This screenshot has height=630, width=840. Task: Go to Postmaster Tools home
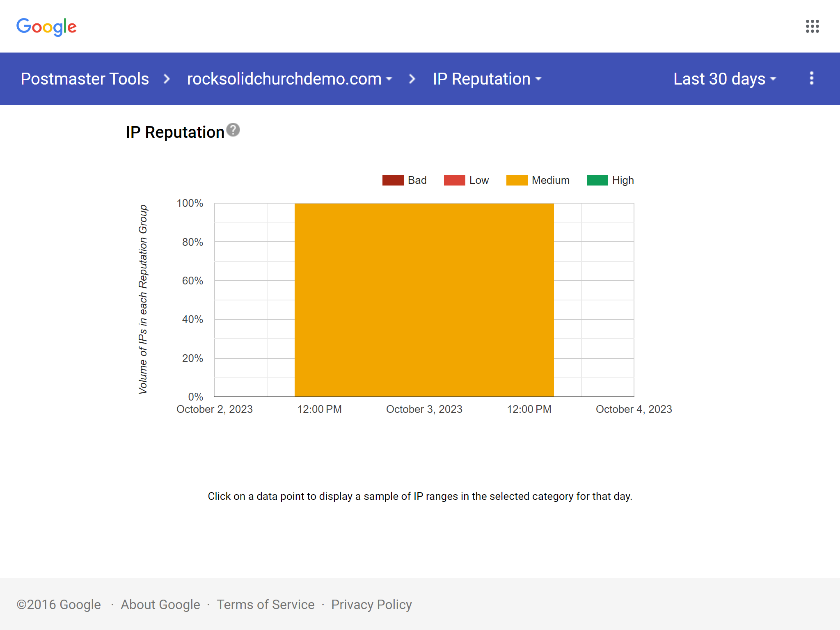click(x=85, y=79)
